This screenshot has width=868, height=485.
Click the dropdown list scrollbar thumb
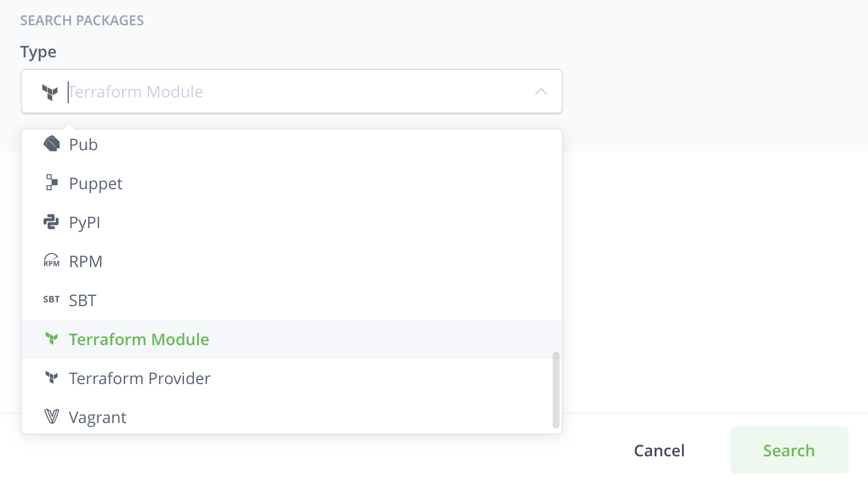tap(556, 390)
